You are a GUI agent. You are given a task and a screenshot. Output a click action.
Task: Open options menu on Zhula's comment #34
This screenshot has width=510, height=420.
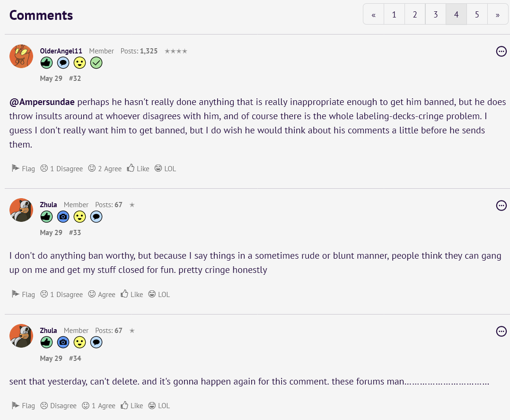(501, 331)
